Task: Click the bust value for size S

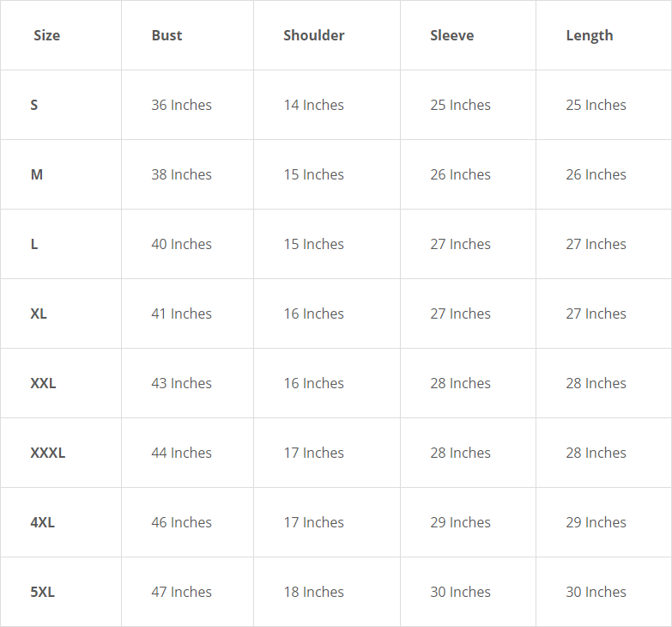Action: (x=181, y=105)
